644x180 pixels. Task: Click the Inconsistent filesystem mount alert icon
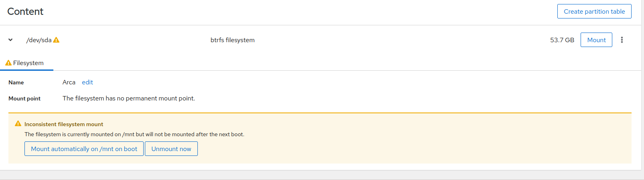[x=18, y=124]
